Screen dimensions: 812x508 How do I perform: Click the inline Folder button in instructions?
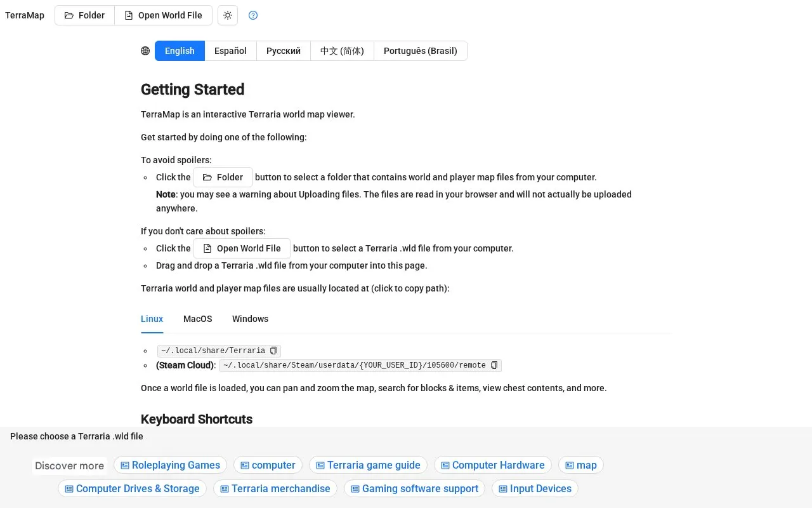tap(223, 177)
